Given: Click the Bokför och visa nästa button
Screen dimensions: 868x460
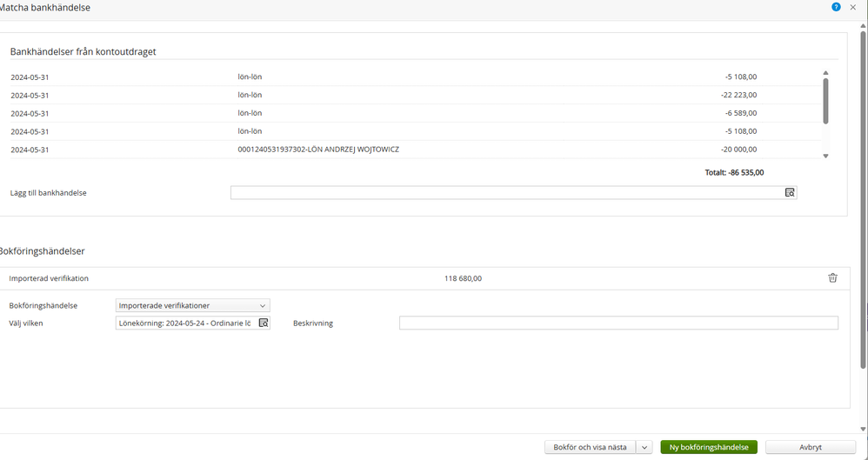Looking at the screenshot, I should click(590, 447).
